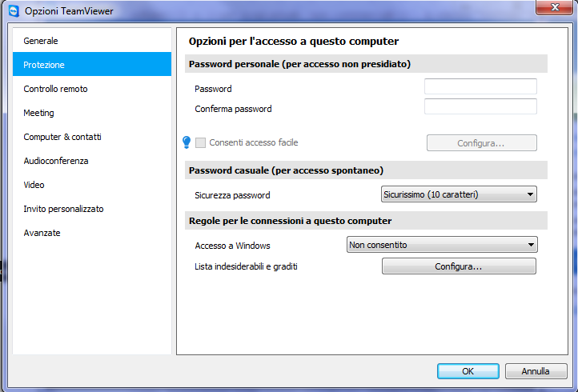578x392 pixels.
Task: Click the Conferma password field
Action: point(480,107)
